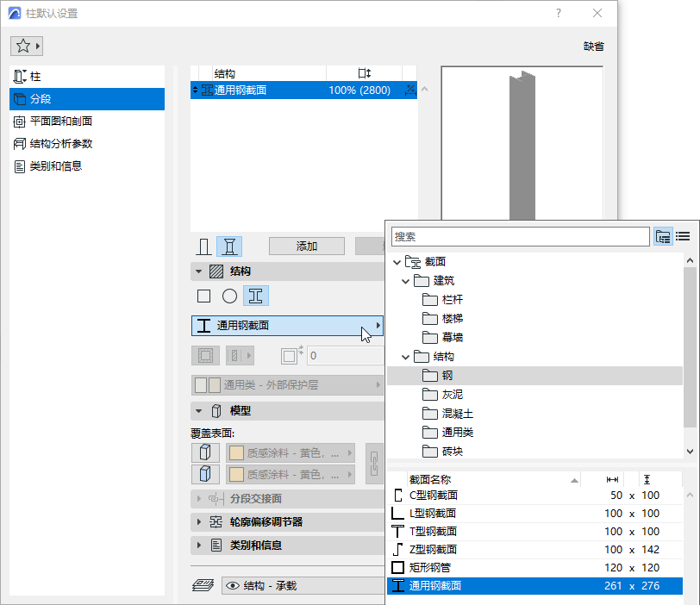The image size is (700, 605).
Task: Open the 结构分析参数 page
Action: tap(87, 143)
